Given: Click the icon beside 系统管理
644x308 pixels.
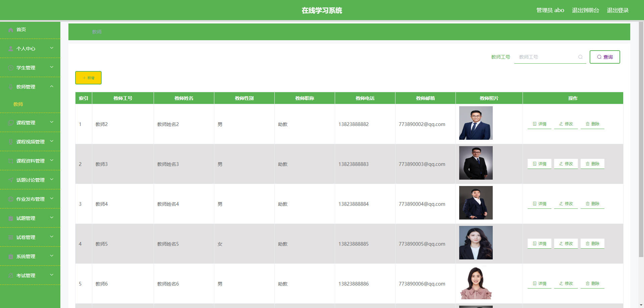Looking at the screenshot, I should point(11,257).
